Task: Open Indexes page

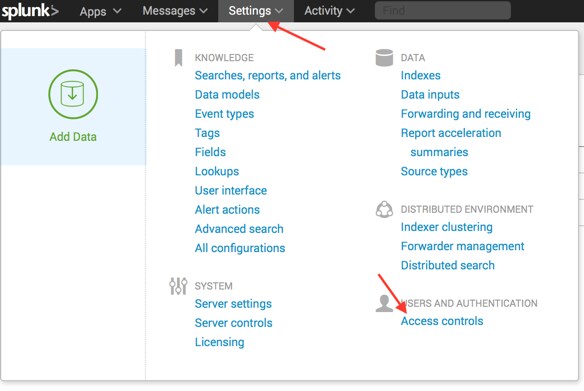Action: (x=420, y=76)
